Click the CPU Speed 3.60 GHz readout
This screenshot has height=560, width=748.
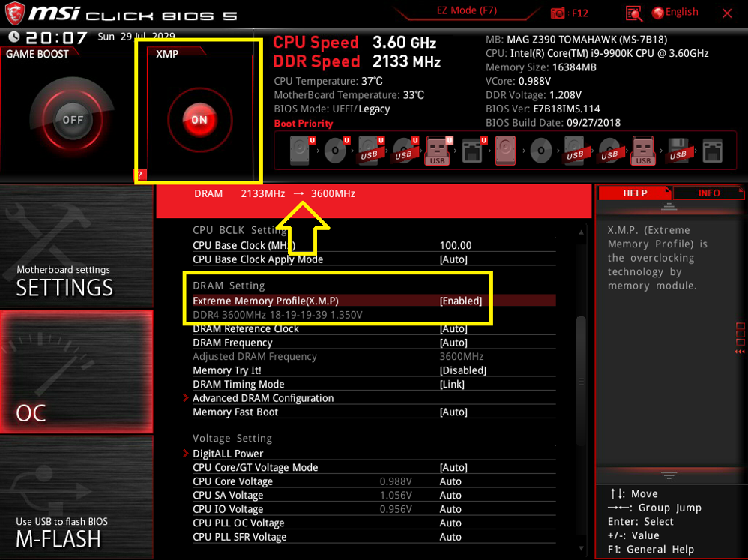click(355, 43)
